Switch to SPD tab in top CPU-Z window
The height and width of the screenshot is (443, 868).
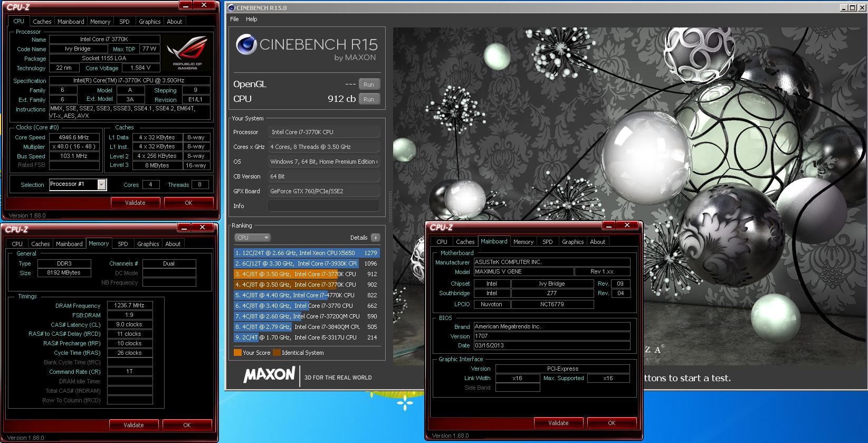(125, 22)
